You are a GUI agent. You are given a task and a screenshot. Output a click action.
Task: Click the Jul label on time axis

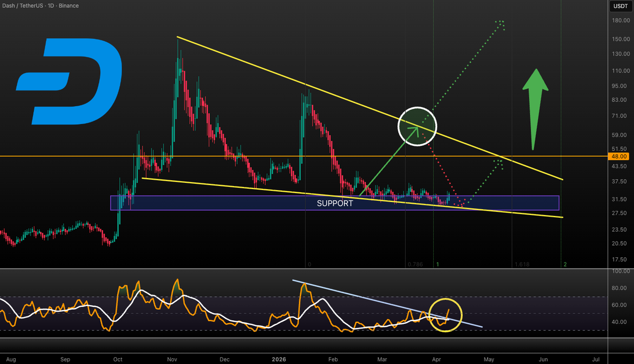click(x=596, y=359)
